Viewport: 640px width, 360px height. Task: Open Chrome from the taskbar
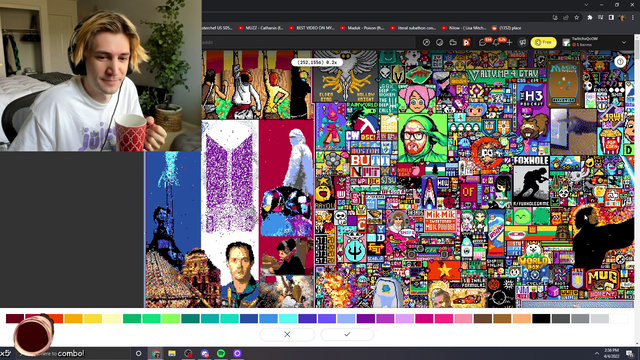pos(156,353)
